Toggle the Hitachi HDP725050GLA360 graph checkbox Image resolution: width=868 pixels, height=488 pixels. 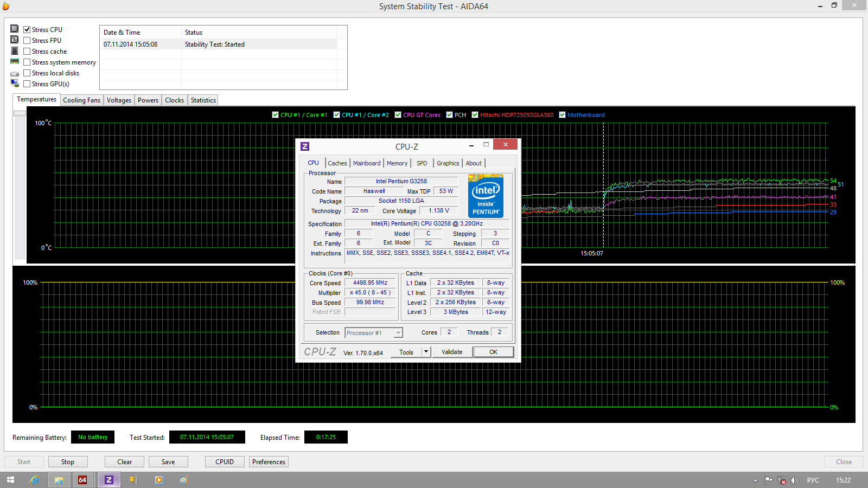point(475,114)
